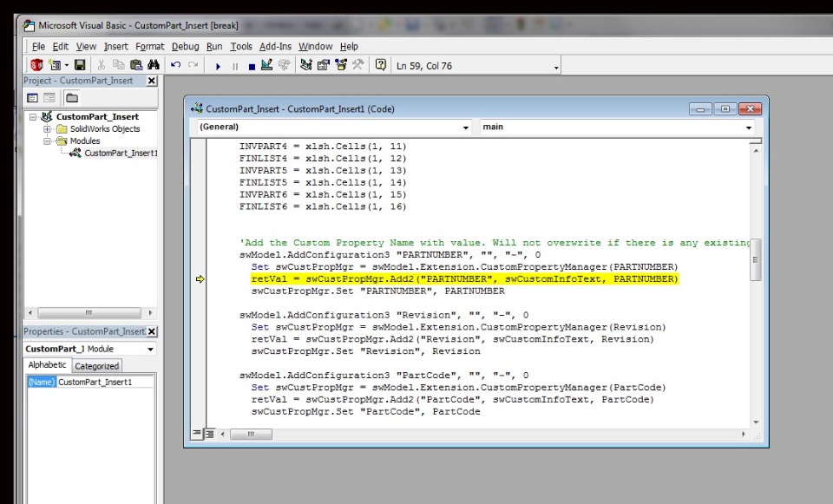Open the Run menu
833x504 pixels.
point(214,47)
